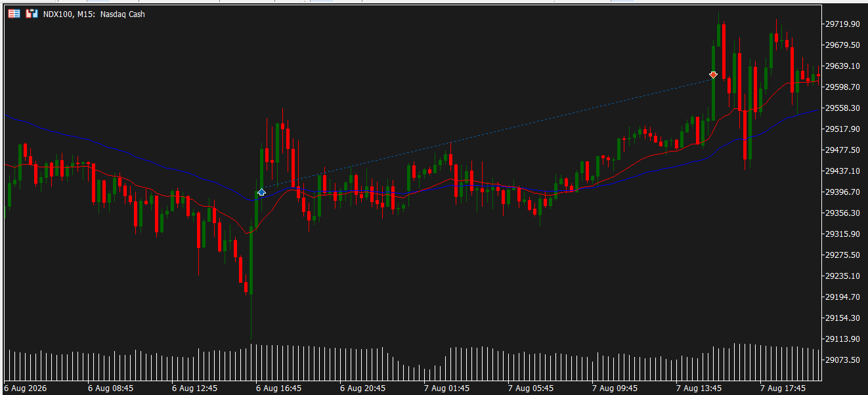Screen dimensions: 868x395
Task: Click price label 29598.70 on the axis
Action: pos(842,87)
